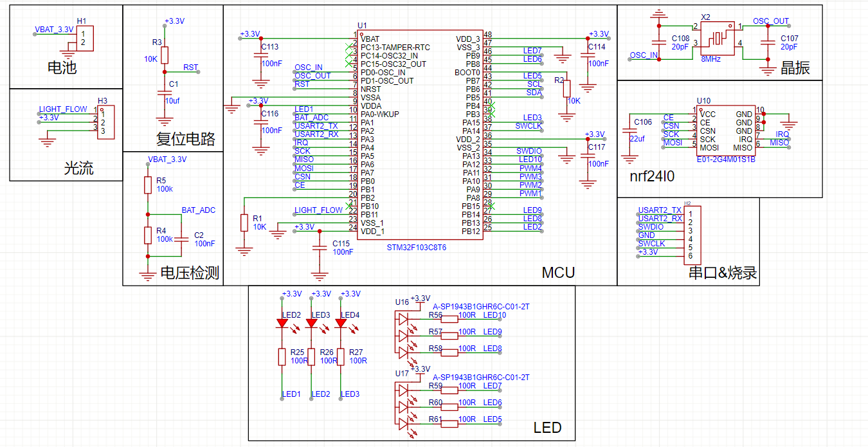Click the 串口&烧录 block title
The height and width of the screenshot is (447, 868).
(723, 273)
